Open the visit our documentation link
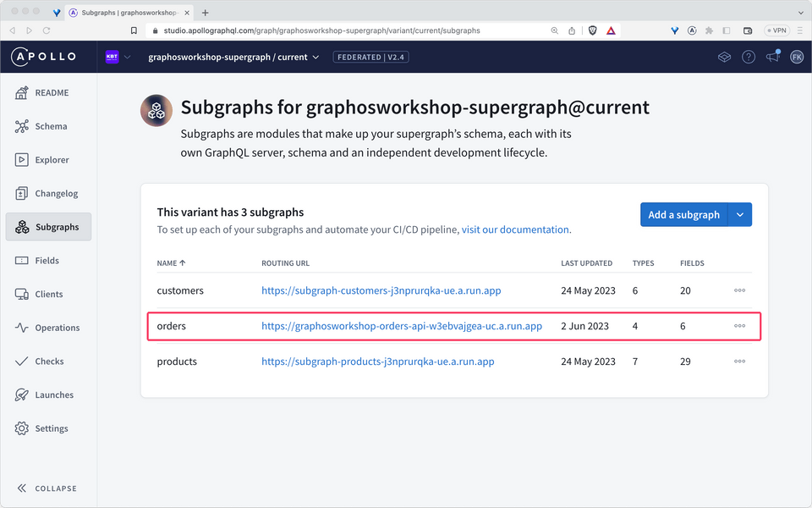The image size is (812, 508). [515, 229]
